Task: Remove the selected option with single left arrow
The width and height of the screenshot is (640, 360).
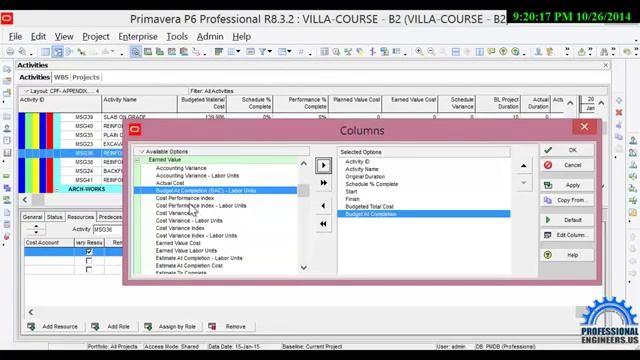Action: pos(323,206)
